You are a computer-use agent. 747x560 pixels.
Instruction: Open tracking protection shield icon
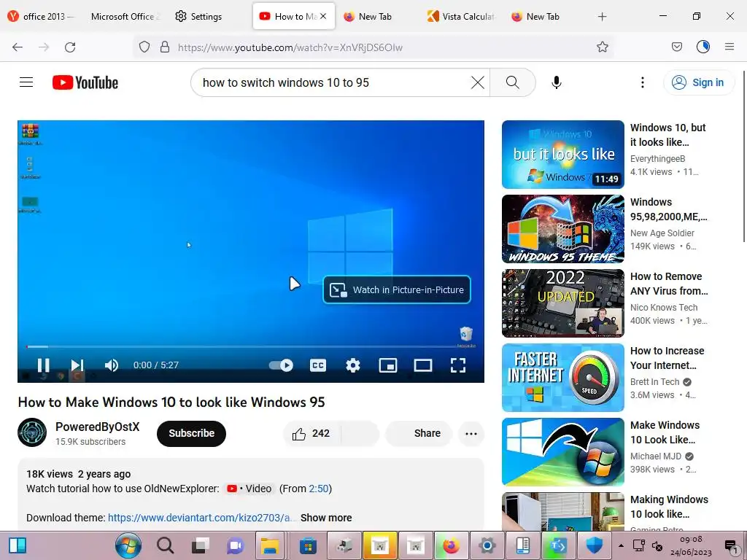tap(144, 47)
